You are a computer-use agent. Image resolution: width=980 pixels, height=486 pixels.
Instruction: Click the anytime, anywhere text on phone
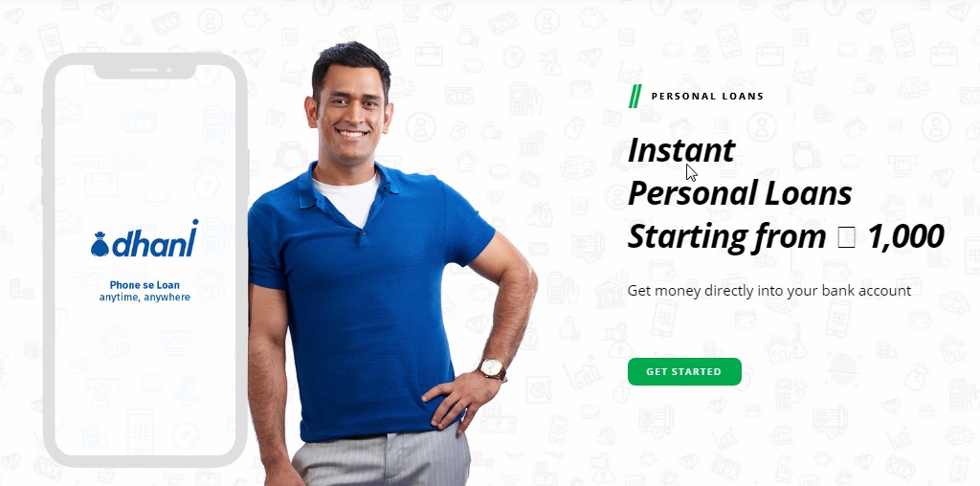point(145,298)
